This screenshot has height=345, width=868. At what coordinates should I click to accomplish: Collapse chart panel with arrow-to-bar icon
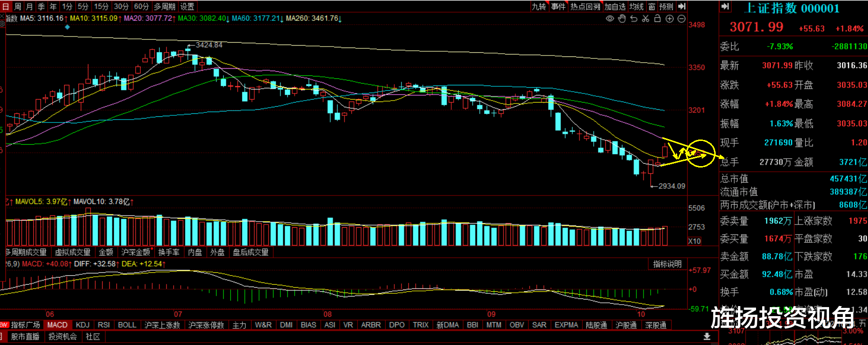(682, 6)
